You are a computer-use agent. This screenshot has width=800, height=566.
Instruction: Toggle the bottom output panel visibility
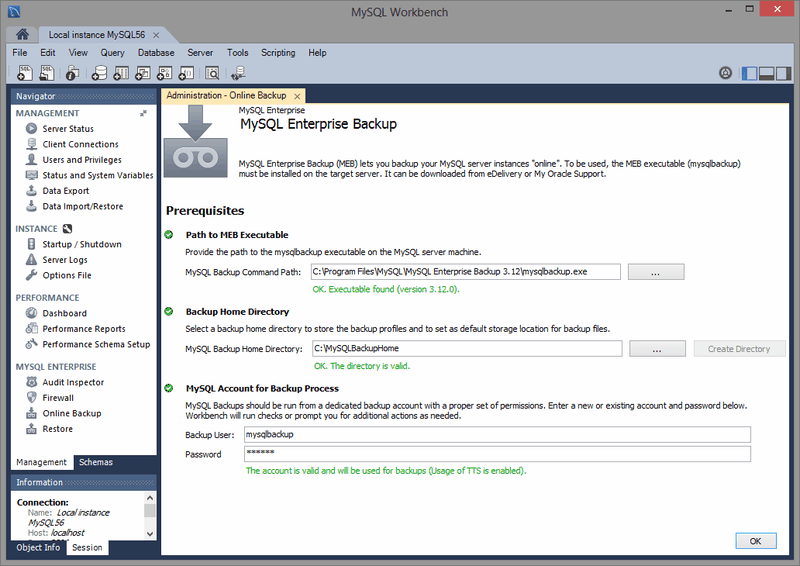point(766,73)
